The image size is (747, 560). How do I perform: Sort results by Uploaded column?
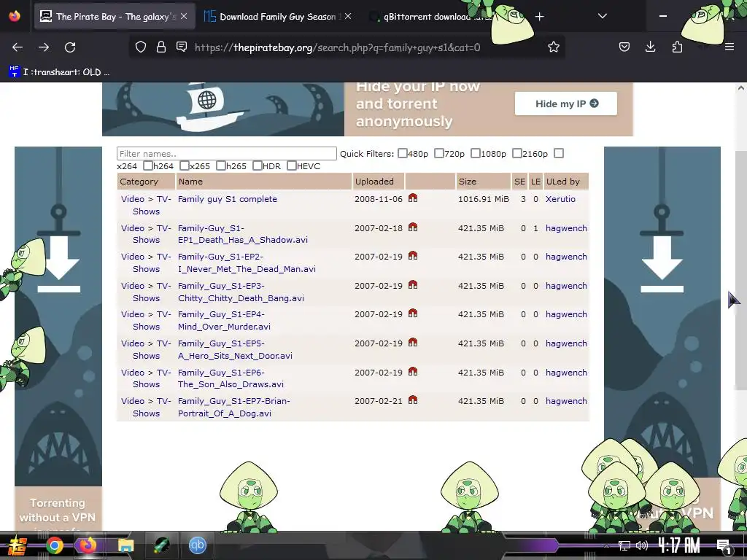click(374, 182)
